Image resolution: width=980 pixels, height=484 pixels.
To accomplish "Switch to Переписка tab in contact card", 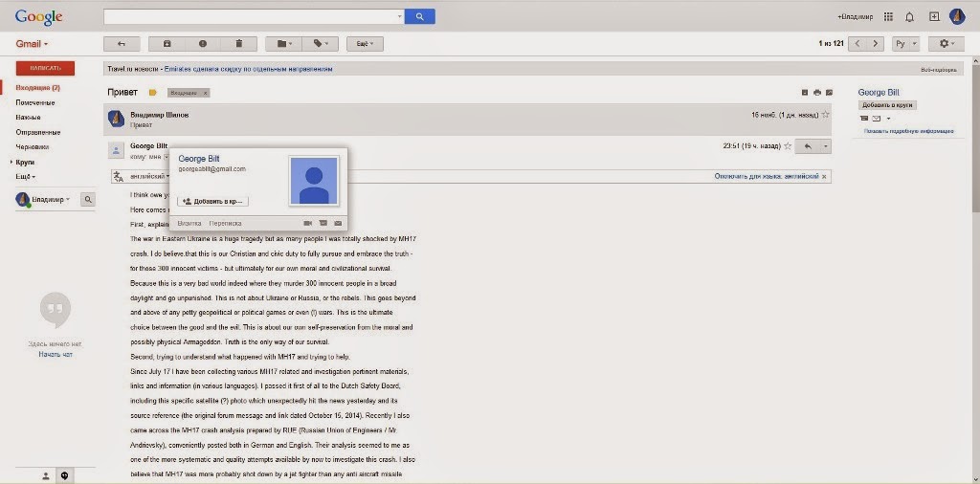I will 225,223.
